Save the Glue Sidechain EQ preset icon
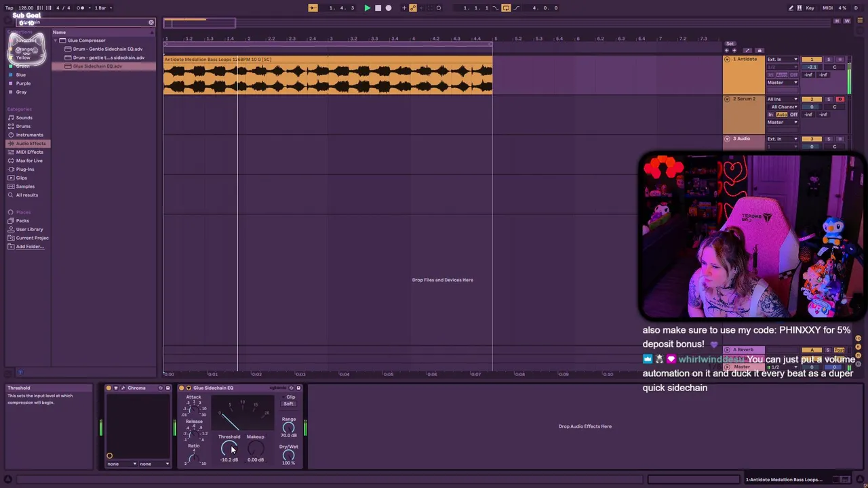The height and width of the screenshot is (488, 868). 298,388
